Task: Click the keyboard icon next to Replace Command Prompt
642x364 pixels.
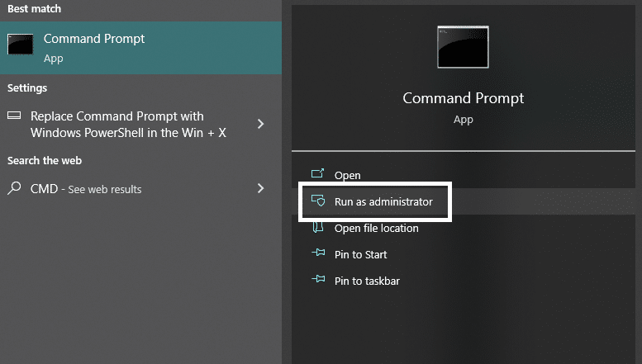Action: 14,116
